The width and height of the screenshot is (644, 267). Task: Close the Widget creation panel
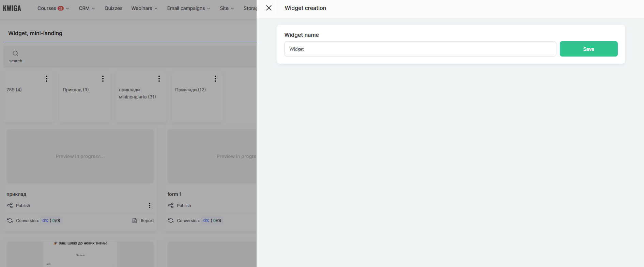click(x=269, y=8)
